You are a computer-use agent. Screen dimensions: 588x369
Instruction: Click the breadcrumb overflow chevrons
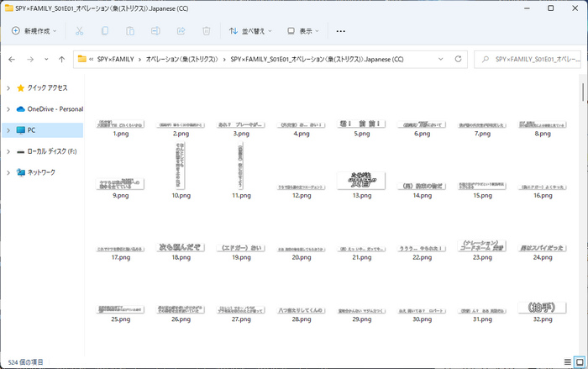(91, 60)
